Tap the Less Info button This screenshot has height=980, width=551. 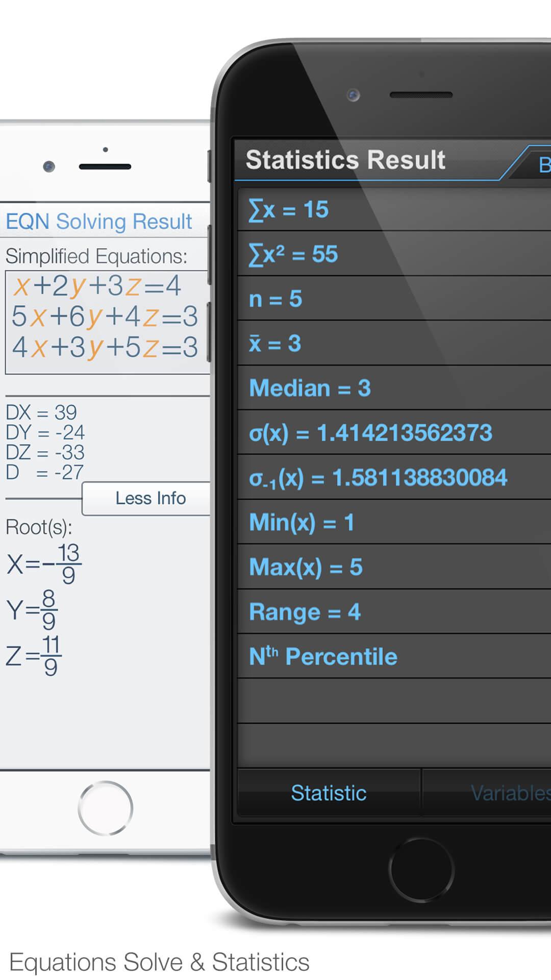coord(146,498)
